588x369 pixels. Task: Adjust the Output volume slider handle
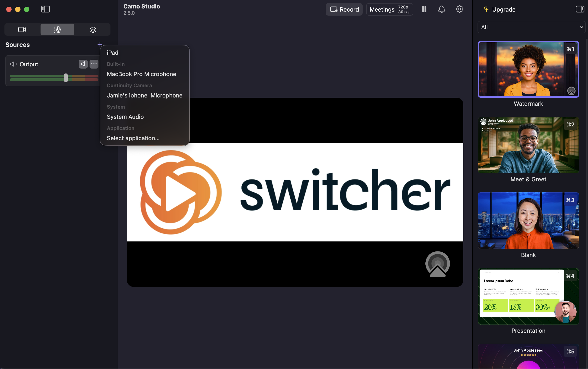[x=66, y=78]
